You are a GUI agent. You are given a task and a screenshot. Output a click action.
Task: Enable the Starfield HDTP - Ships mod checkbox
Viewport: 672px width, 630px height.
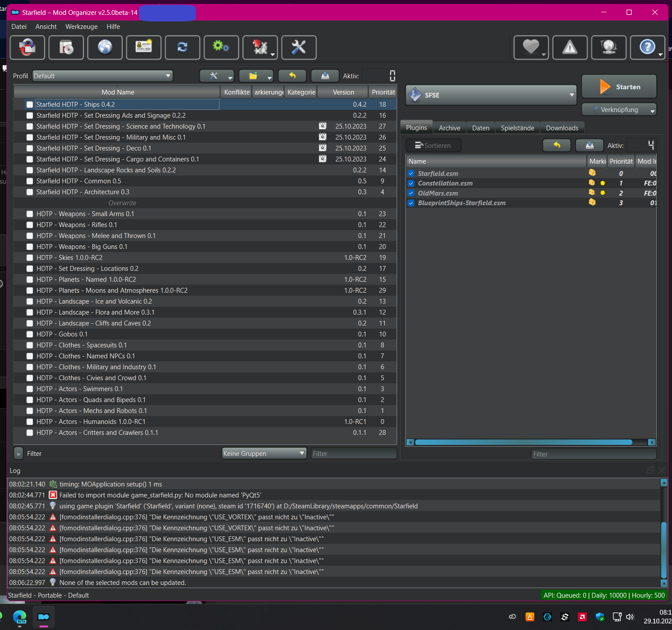29,104
